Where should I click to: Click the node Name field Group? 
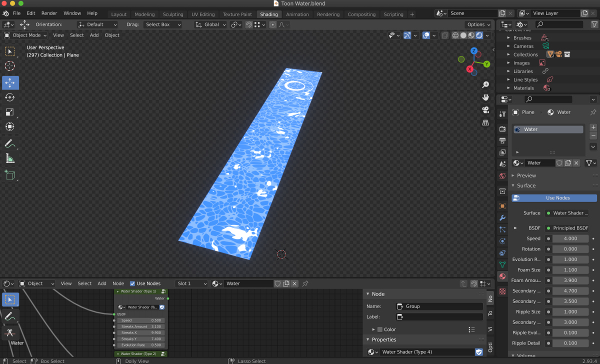click(x=439, y=306)
